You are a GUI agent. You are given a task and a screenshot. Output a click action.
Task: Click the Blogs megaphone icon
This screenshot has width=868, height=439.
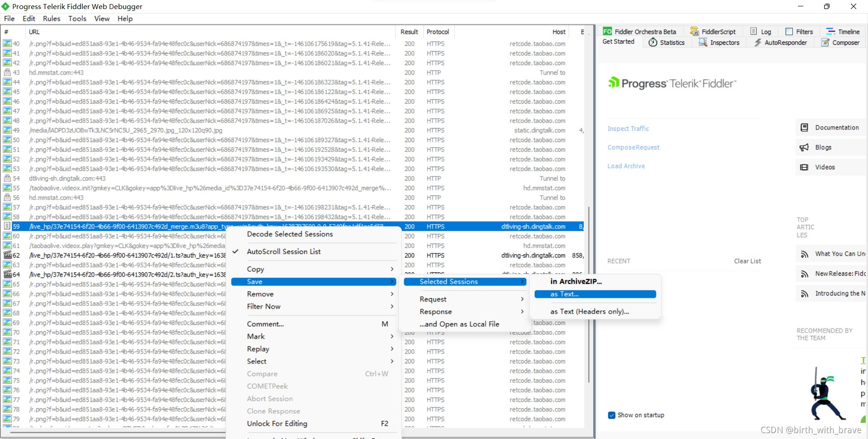pos(804,148)
